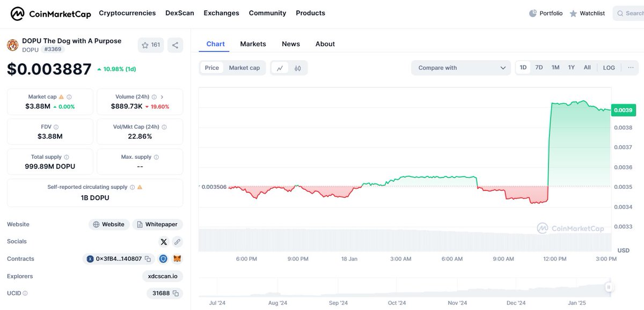Copy the UCID 31688 value

(x=175, y=293)
